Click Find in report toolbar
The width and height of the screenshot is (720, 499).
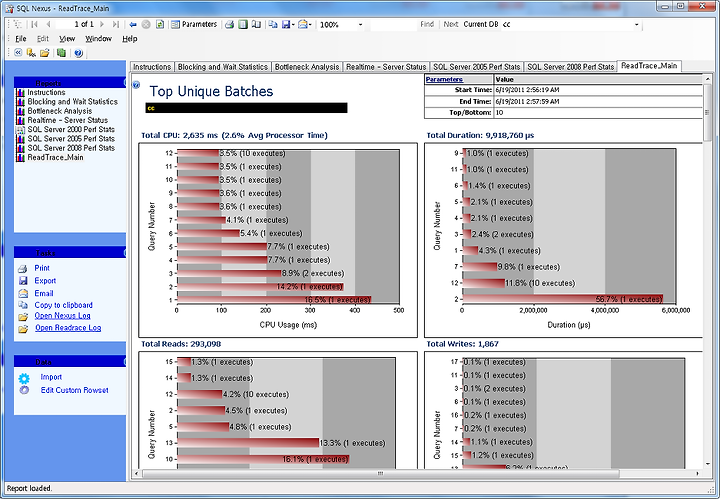tap(427, 24)
